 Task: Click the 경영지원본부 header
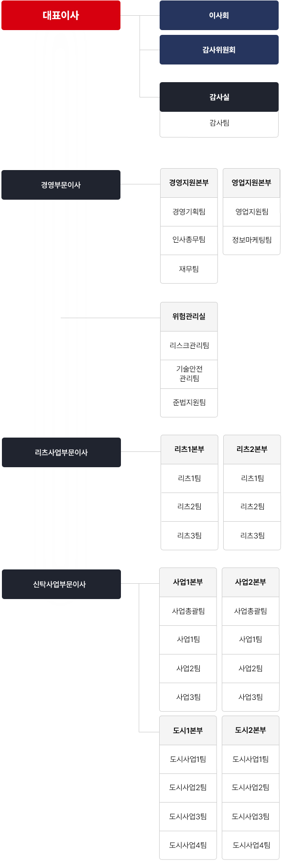pyautogui.click(x=189, y=183)
